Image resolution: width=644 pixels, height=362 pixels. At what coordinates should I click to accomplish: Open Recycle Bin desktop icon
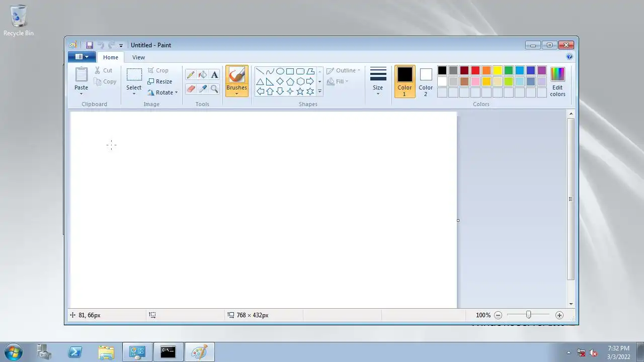click(19, 21)
